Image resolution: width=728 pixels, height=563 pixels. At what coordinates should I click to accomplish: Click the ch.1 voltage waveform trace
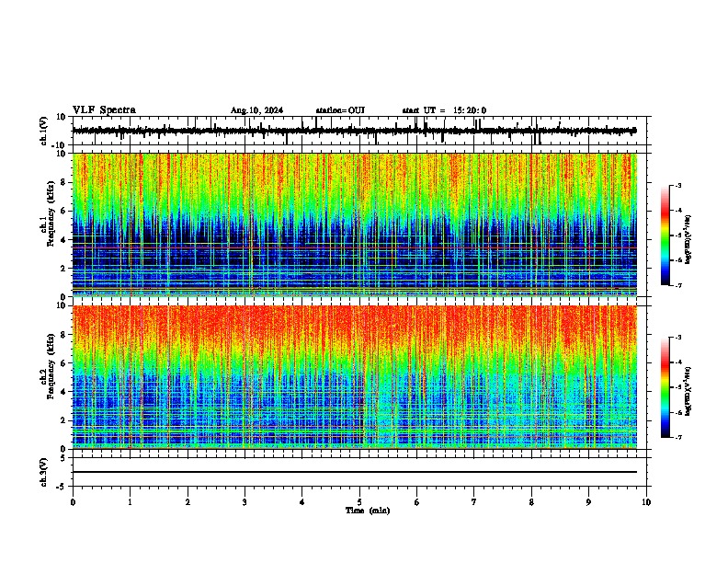(354, 131)
